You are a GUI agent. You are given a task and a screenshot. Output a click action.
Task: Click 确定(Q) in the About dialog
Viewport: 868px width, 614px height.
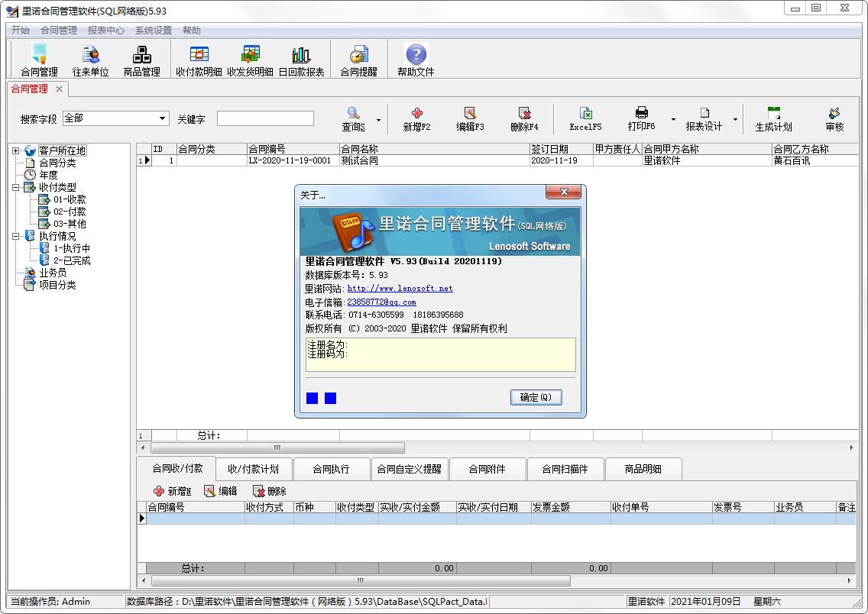click(x=536, y=397)
